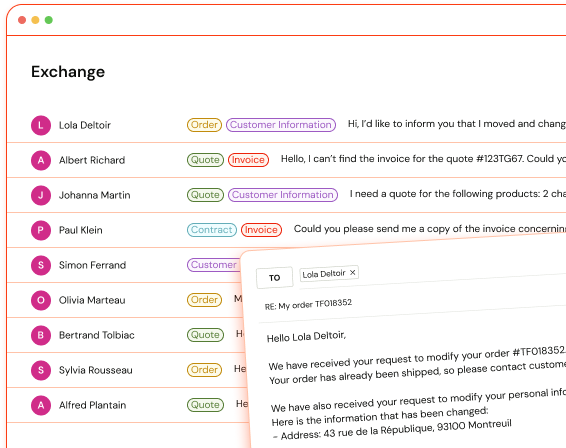Click message preview about invoice for quote #123TG67

(423, 159)
